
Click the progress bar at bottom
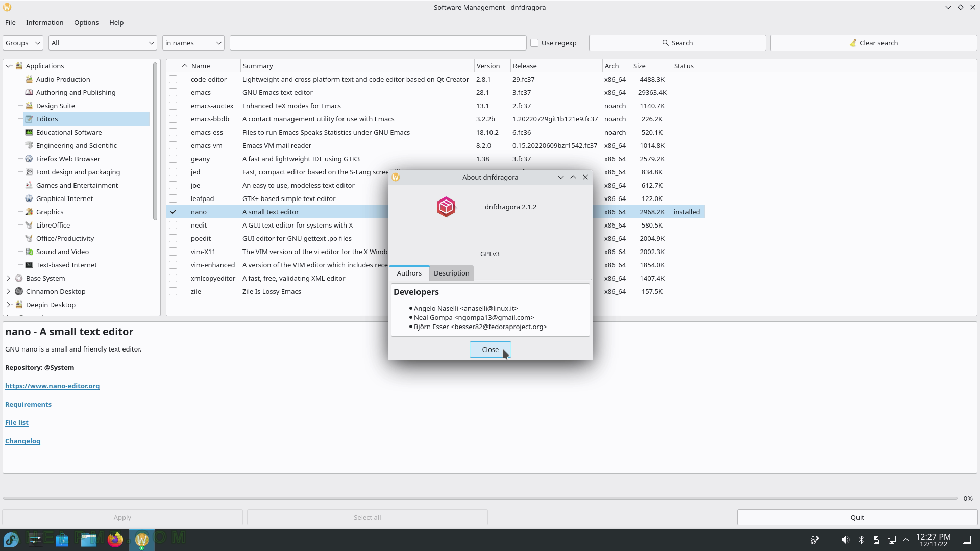[480, 498]
